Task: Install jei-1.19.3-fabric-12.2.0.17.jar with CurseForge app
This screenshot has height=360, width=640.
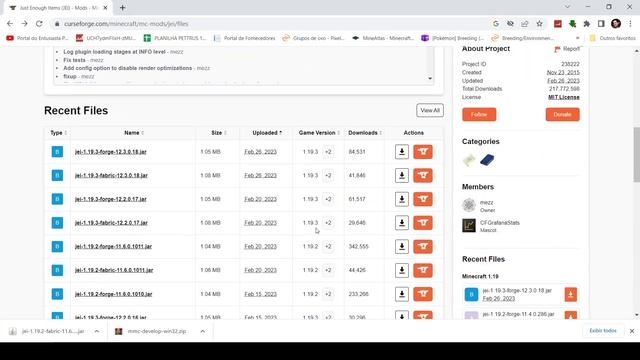Action: pyautogui.click(x=423, y=223)
